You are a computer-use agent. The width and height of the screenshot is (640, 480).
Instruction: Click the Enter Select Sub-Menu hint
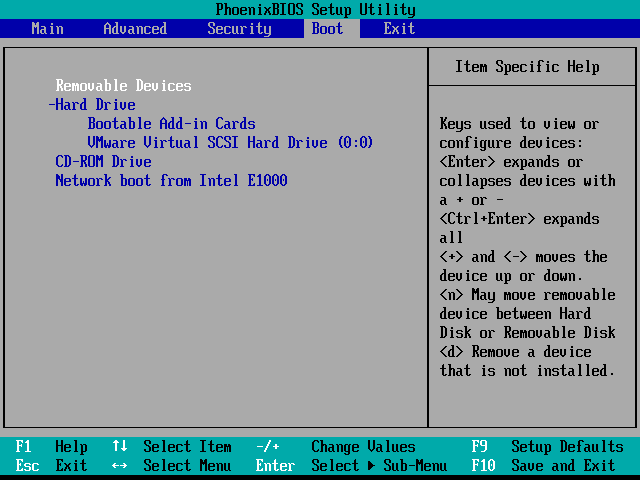351,465
